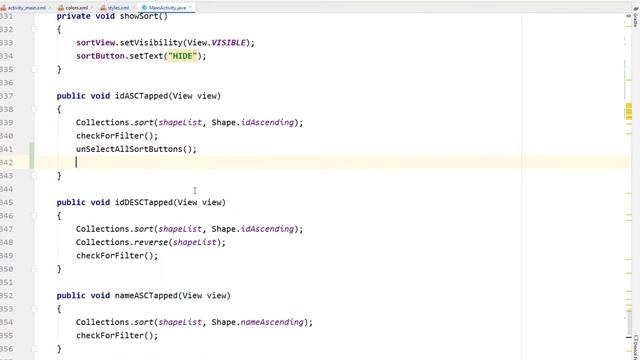Click the idDESCTapped method name
Screen dimensions: 640x360
(144, 202)
